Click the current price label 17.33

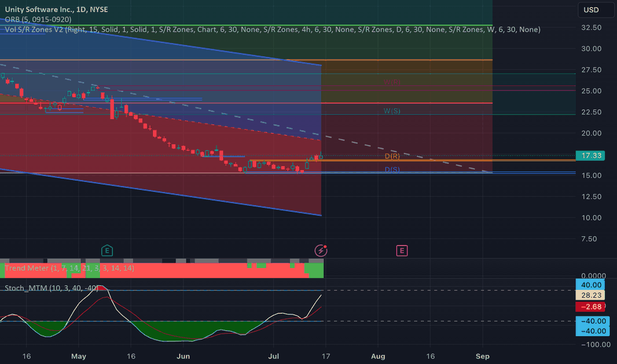591,156
